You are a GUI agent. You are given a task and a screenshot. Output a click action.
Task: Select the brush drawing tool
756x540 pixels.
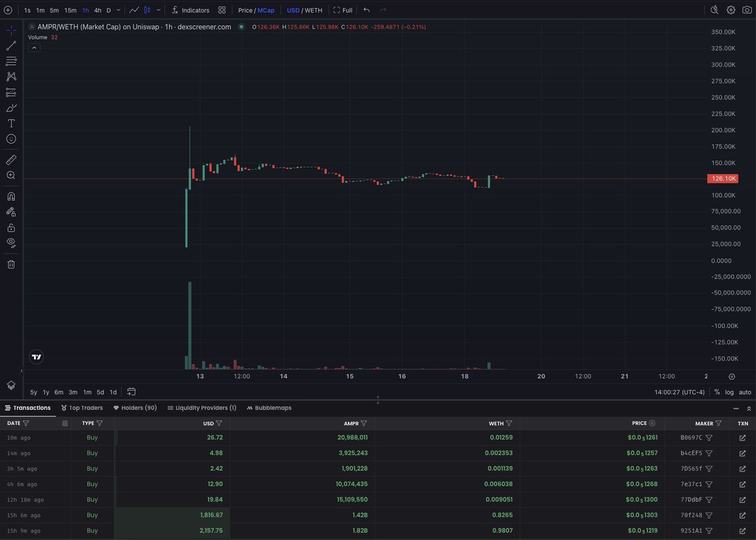click(11, 108)
